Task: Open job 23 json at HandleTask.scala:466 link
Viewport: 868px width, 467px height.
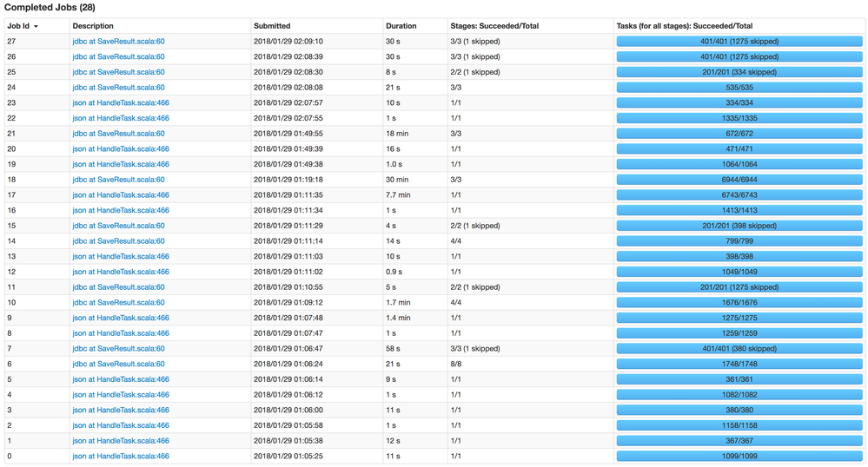Action: click(121, 103)
